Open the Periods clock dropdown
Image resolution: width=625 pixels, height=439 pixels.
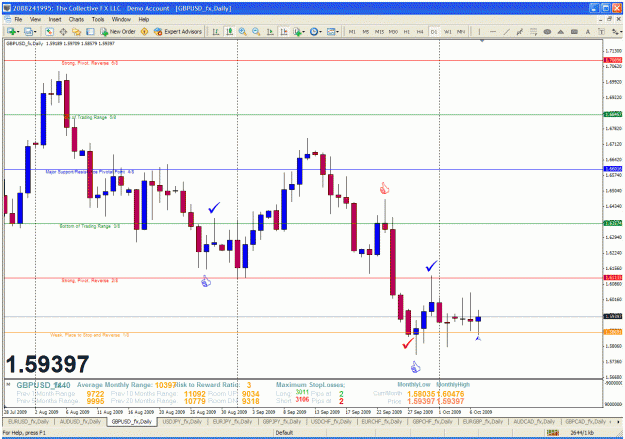click(316, 31)
